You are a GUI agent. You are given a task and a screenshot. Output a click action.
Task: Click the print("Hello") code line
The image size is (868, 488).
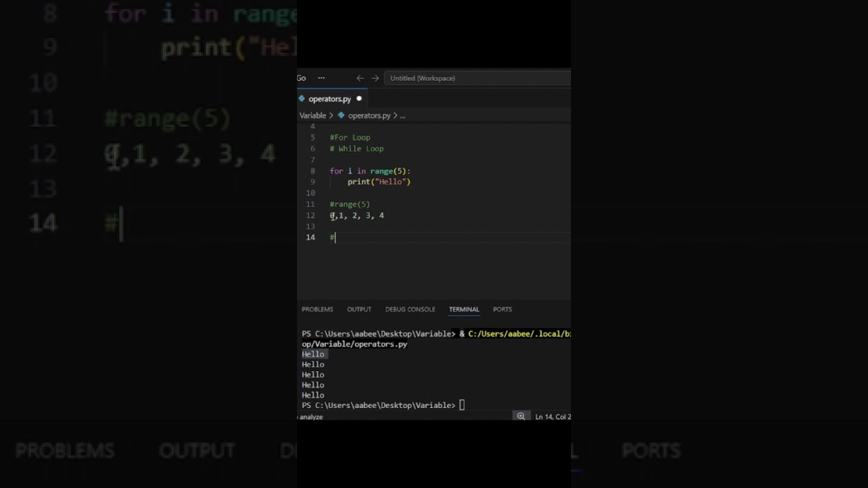point(379,182)
